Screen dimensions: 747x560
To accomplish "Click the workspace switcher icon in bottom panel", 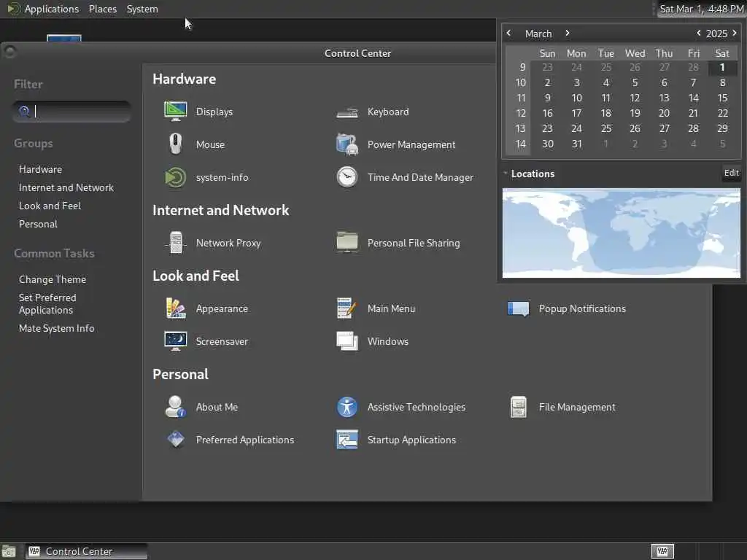I will pyautogui.click(x=662, y=551).
